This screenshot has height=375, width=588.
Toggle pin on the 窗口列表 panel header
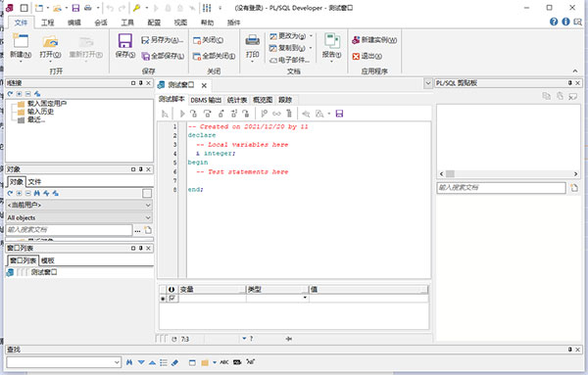[141, 248]
